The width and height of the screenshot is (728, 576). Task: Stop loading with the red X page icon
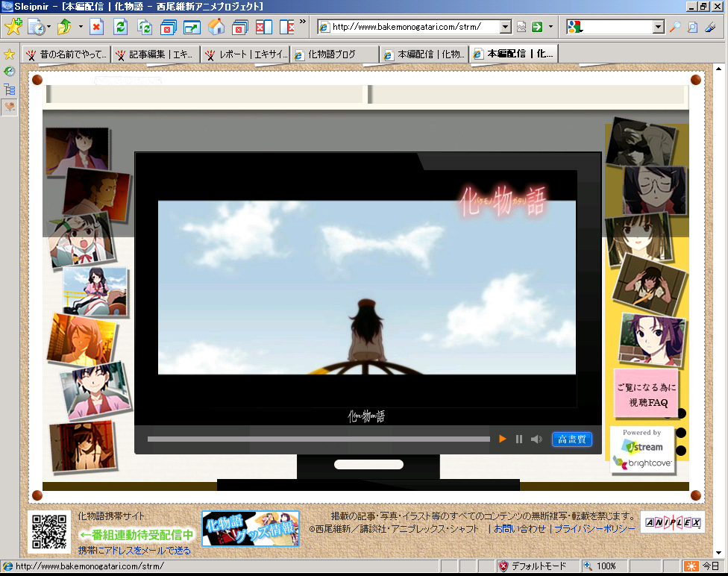[96, 27]
